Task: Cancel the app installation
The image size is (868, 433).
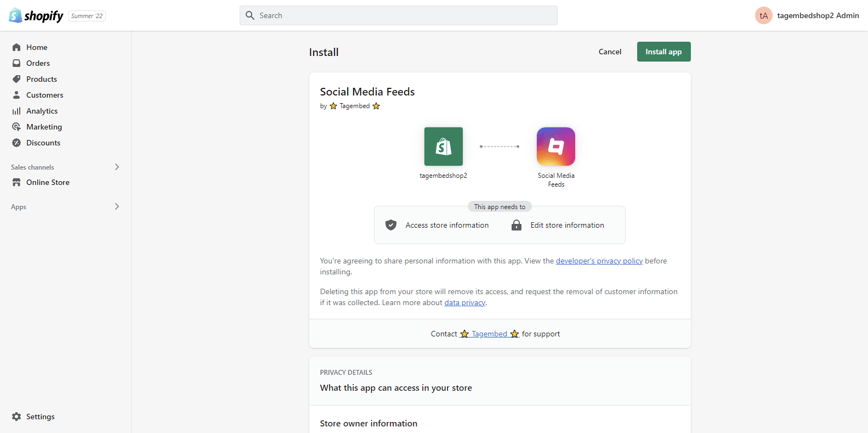Action: click(x=610, y=52)
